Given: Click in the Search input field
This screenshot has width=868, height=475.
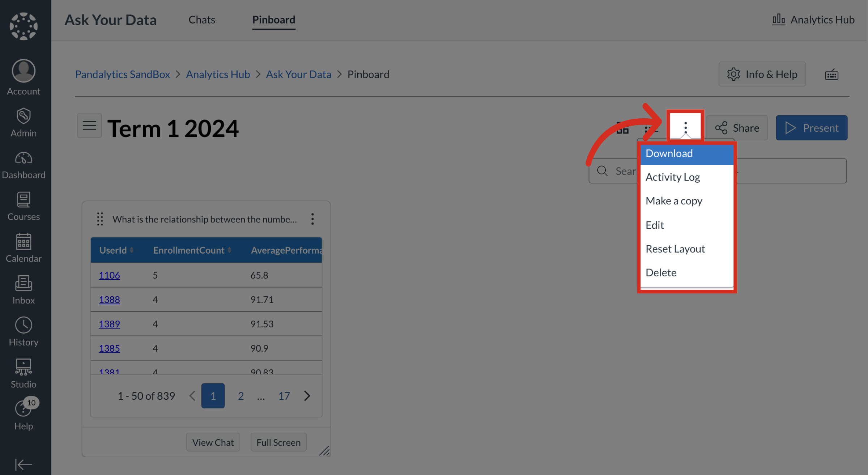Looking at the screenshot, I should tap(718, 171).
